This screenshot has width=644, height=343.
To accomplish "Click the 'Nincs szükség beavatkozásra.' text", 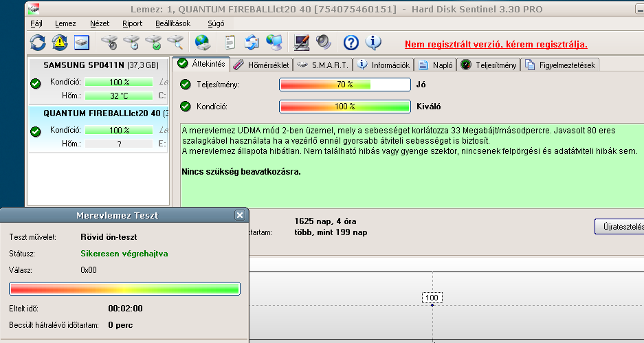I will point(241,172).
